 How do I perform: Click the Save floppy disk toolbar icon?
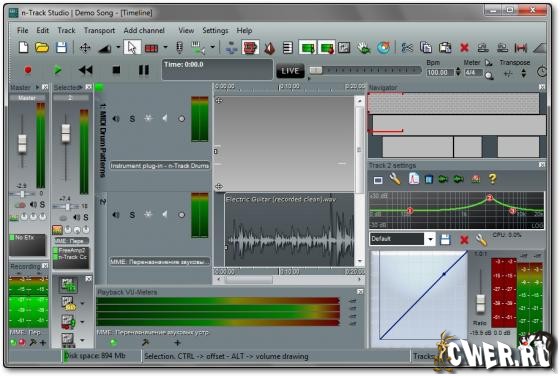61,47
